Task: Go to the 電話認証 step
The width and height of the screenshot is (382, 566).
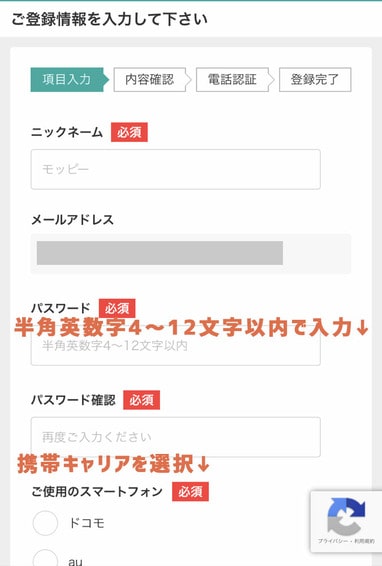Action: (x=232, y=79)
